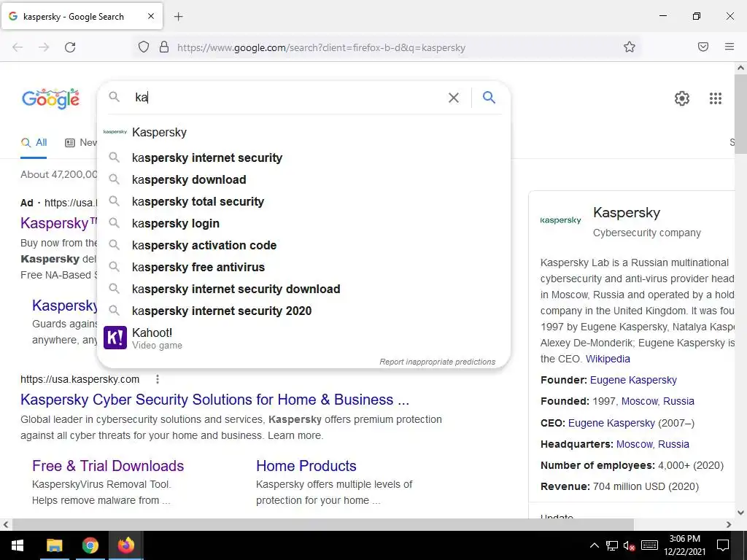Click the muted speaker tray icon
Image resolution: width=747 pixels, height=560 pixels.
tap(629, 545)
